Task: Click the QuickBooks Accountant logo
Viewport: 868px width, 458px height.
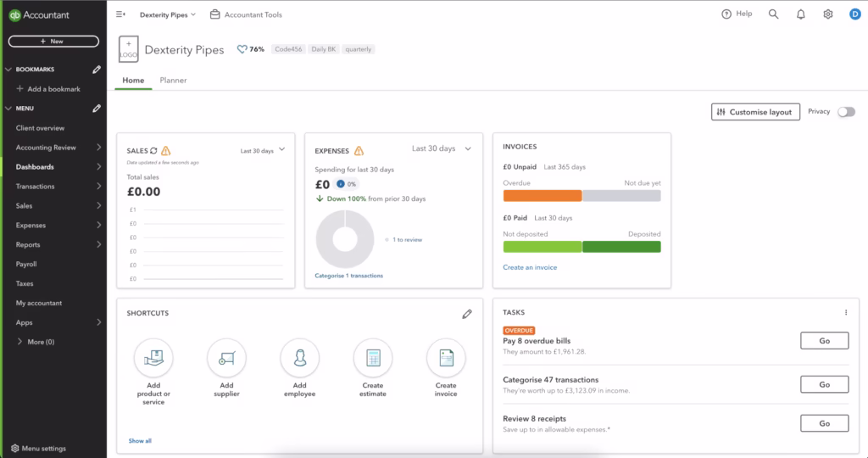Action: click(x=39, y=15)
